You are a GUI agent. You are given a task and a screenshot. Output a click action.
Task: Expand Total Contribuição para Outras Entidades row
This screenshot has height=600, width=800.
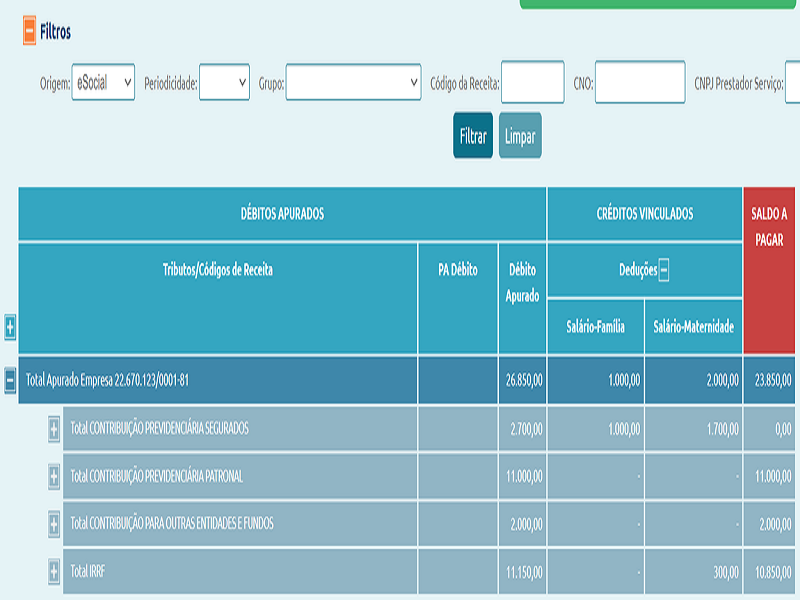pos(54,524)
